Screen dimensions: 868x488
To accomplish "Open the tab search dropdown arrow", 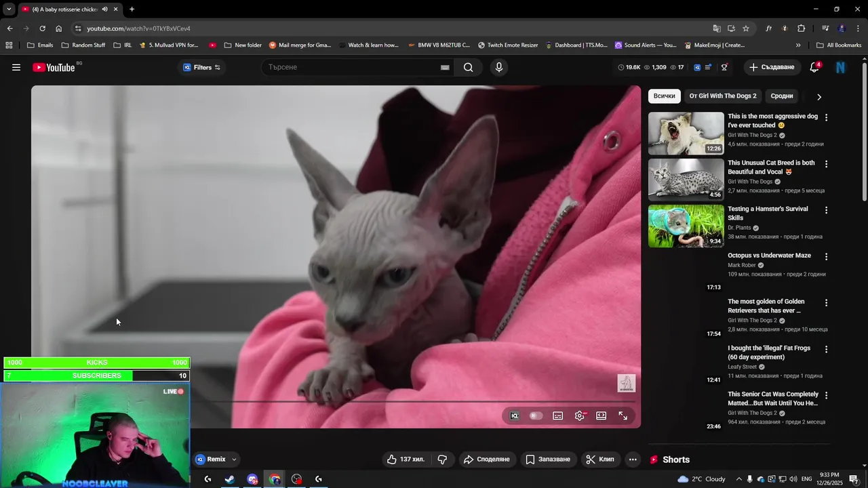I will tap(9, 9).
